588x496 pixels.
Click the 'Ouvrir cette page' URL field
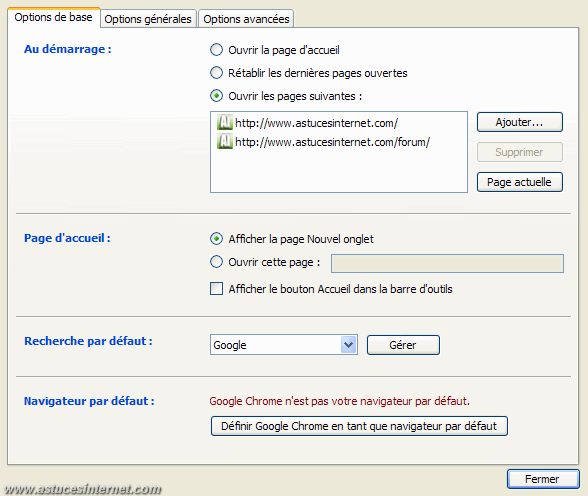447,263
